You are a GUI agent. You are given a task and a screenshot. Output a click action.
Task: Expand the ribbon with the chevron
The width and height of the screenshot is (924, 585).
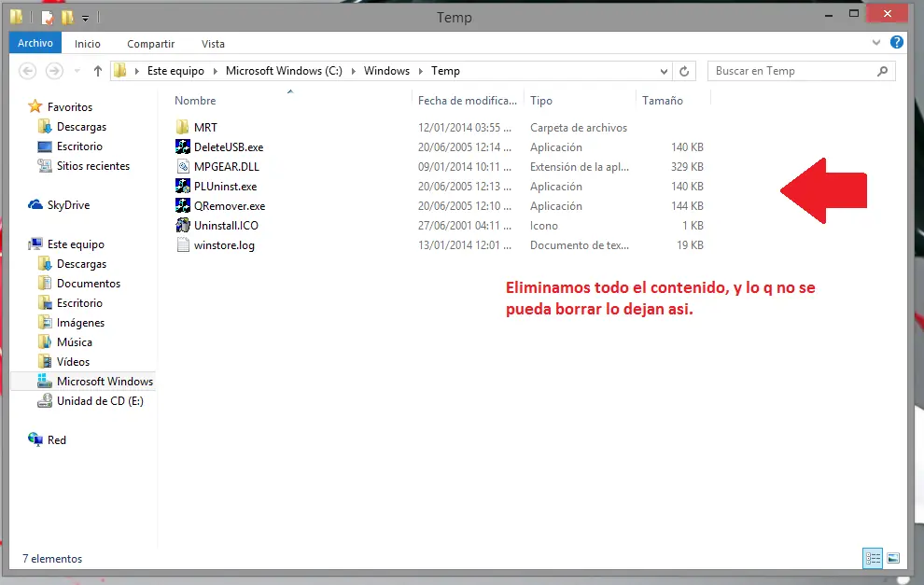click(876, 42)
